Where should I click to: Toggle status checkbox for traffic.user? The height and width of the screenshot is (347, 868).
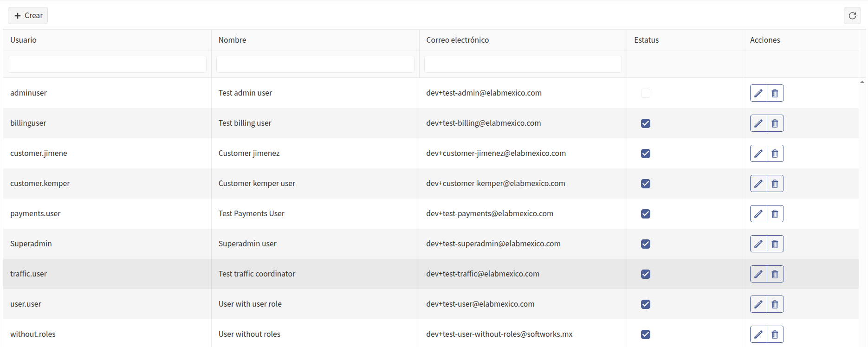point(646,274)
